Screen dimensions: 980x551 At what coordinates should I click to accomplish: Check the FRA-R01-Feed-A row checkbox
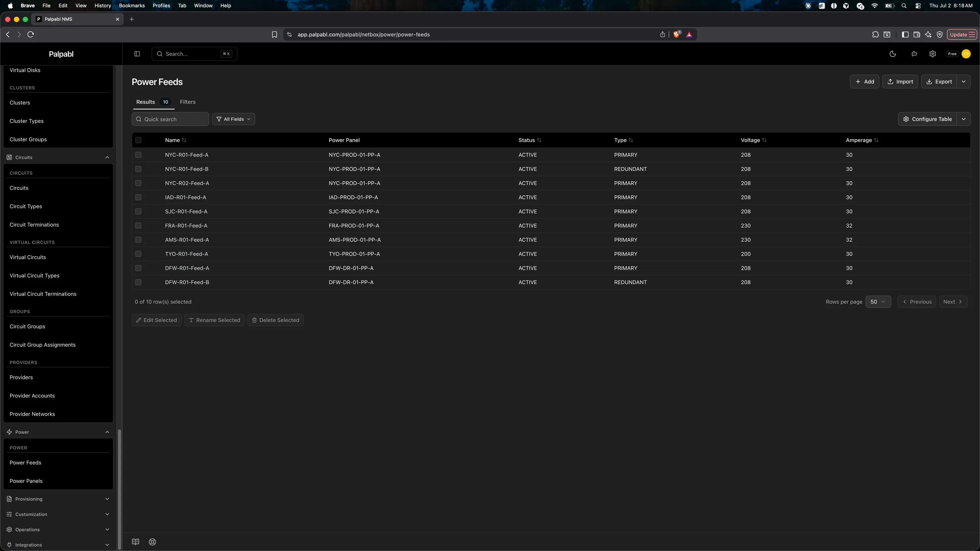(138, 226)
